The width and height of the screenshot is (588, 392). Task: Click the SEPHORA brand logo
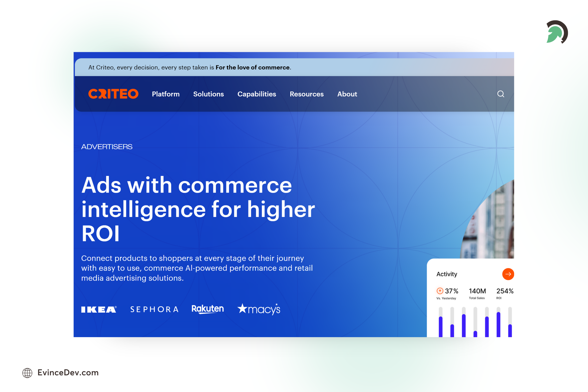[x=154, y=309]
